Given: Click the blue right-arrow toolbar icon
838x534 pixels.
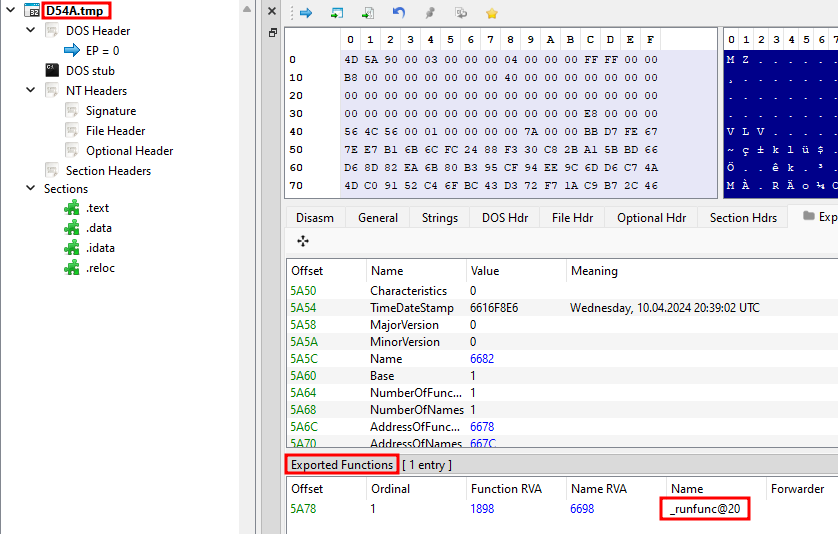Looking at the screenshot, I should [306, 13].
